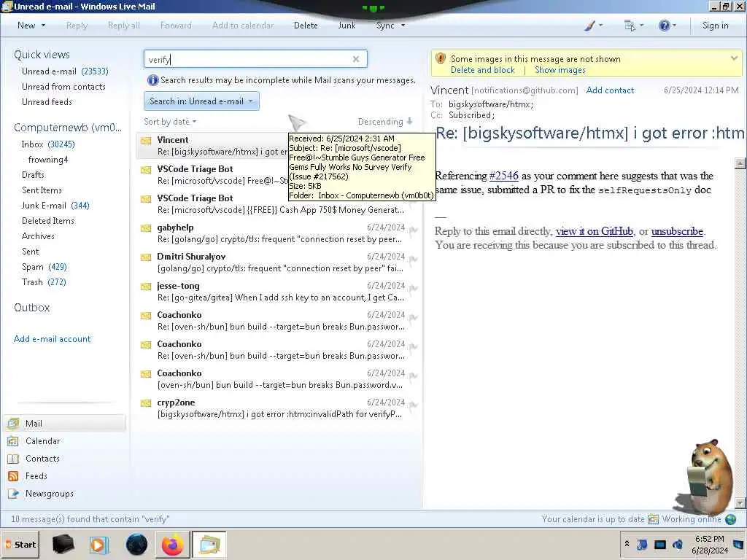The height and width of the screenshot is (560, 747).
Task: Click envelope icon beside gabyhelp message
Action: [x=146, y=228]
